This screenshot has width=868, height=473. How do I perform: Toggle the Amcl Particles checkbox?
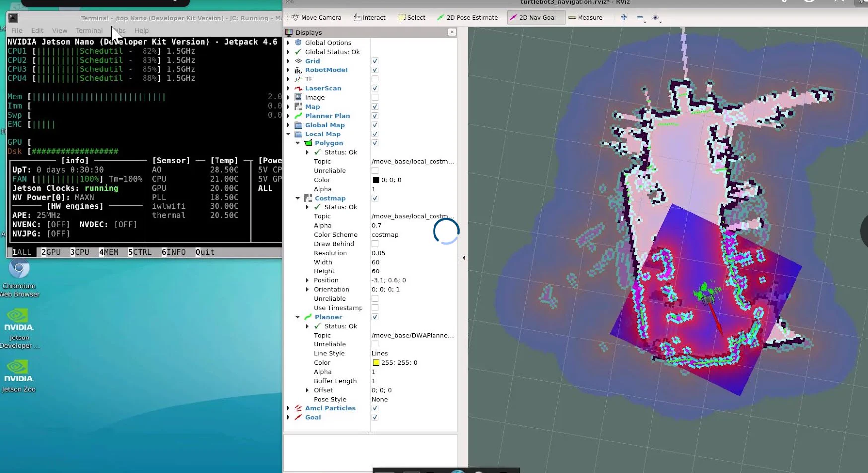375,408
